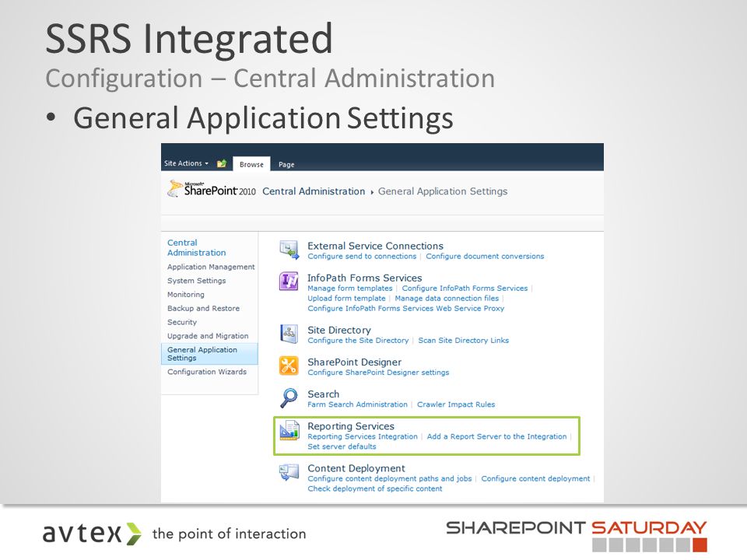This screenshot has height=560, width=747.
Task: Open Configure document conversions link
Action: [485, 257]
